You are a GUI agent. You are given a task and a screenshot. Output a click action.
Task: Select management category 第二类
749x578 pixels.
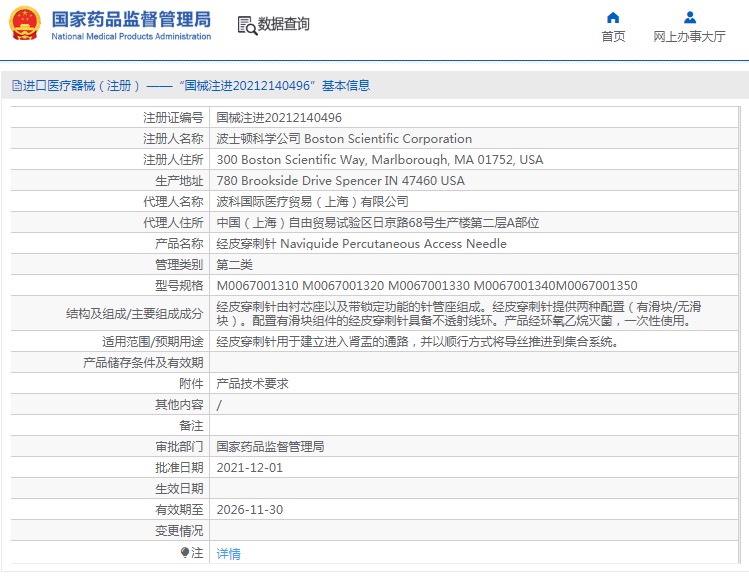tap(235, 265)
